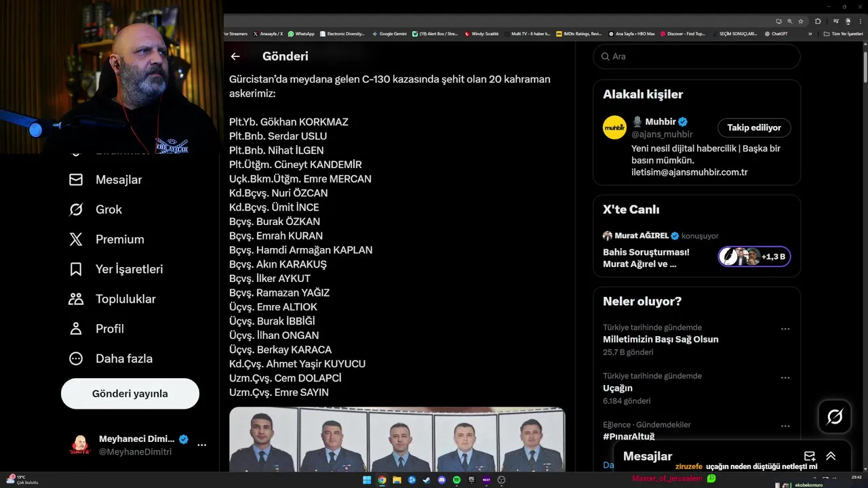The height and width of the screenshot is (488, 868).
Task: Click the search magnifier icon
Action: click(x=605, y=56)
